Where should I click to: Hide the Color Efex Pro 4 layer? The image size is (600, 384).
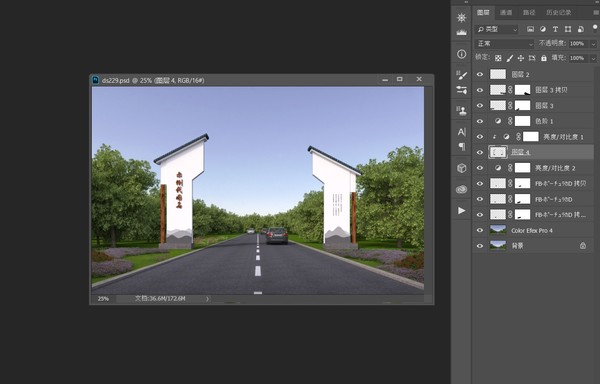tap(480, 230)
